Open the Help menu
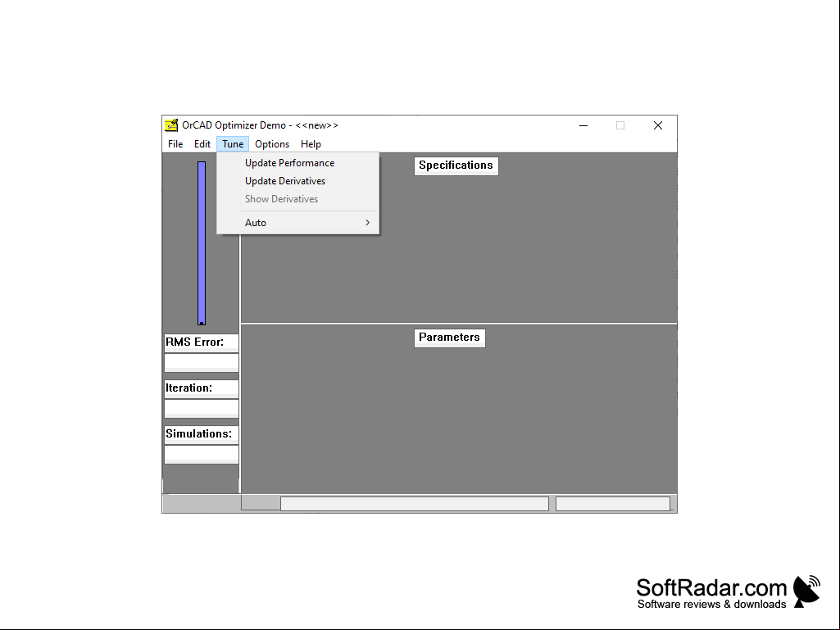 click(x=311, y=144)
